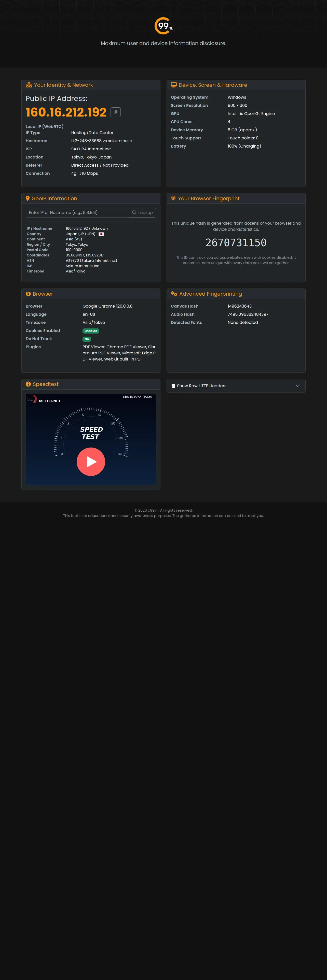This screenshot has width=327, height=980.
Task: Copy the public IP address using copy icon
Action: [x=115, y=112]
